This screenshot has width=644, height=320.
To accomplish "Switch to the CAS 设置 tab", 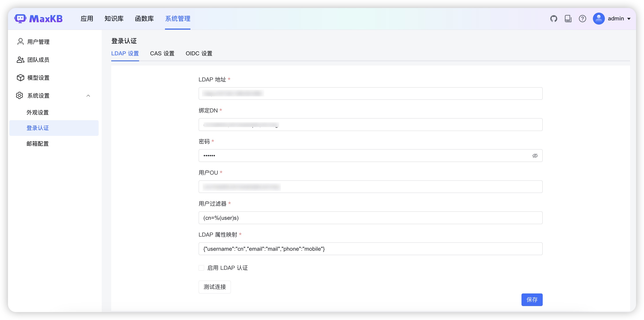I will pos(162,53).
